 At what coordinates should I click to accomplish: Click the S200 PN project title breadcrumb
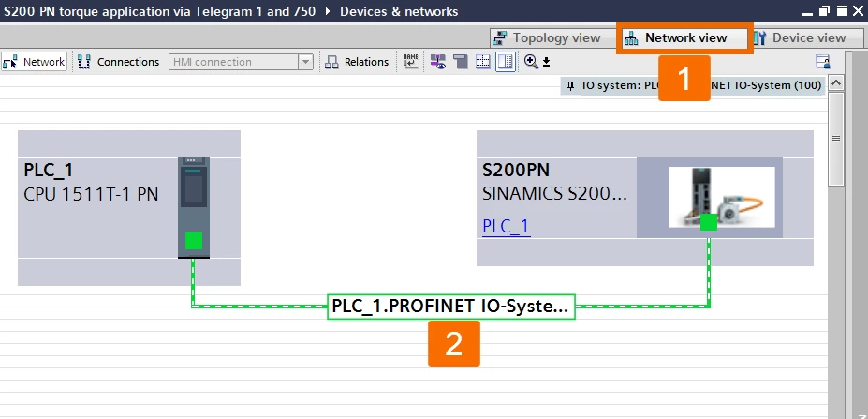click(160, 11)
